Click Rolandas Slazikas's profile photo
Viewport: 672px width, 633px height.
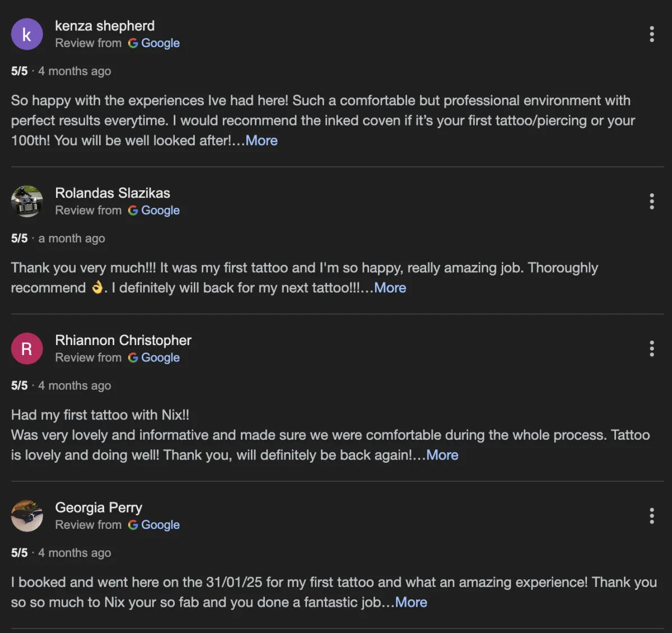pos(27,201)
